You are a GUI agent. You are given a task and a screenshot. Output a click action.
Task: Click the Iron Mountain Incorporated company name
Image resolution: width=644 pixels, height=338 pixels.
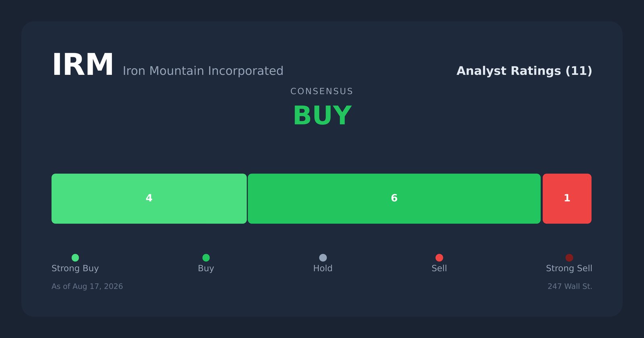click(x=203, y=71)
